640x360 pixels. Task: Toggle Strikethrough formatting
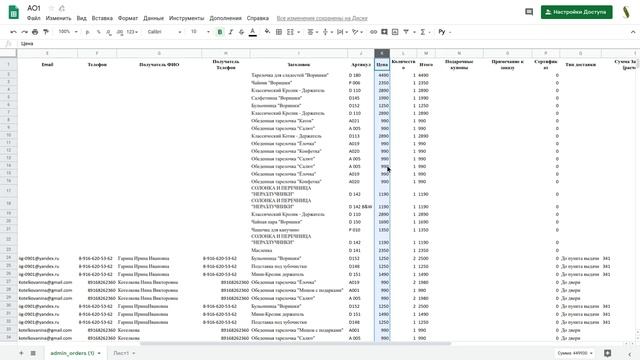pyautogui.click(x=241, y=32)
